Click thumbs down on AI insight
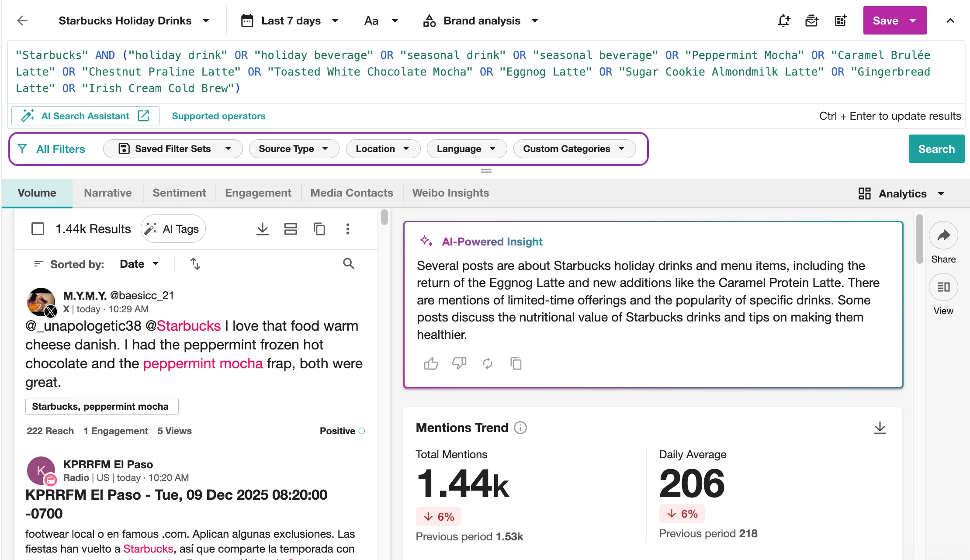970x560 pixels. [459, 363]
